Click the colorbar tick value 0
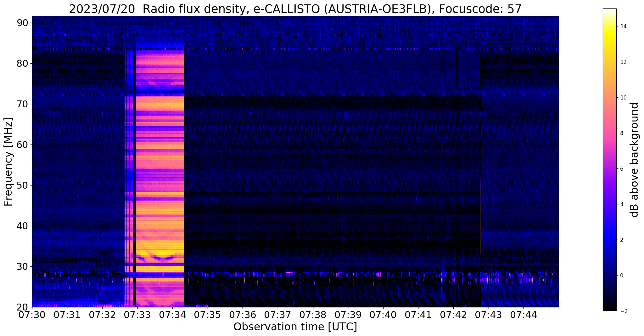Image resolution: width=644 pixels, height=336 pixels. [x=621, y=276]
